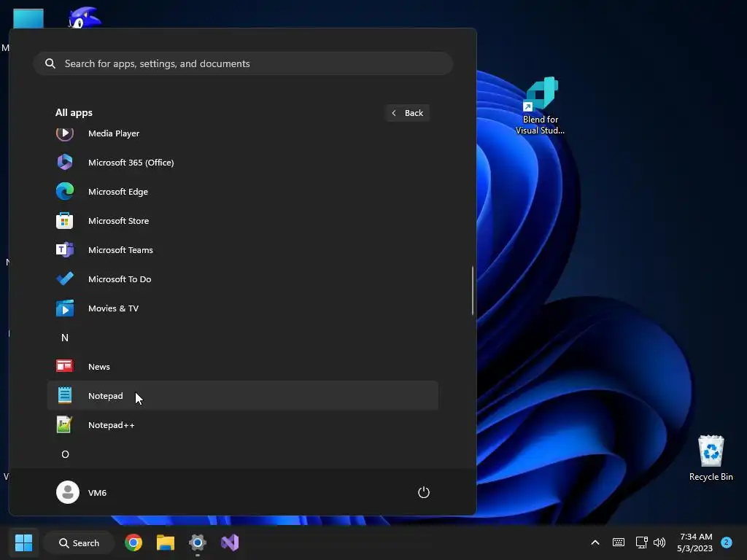Image resolution: width=747 pixels, height=560 pixels.
Task: Open Settings gear on taskbar
Action: pyautogui.click(x=197, y=542)
